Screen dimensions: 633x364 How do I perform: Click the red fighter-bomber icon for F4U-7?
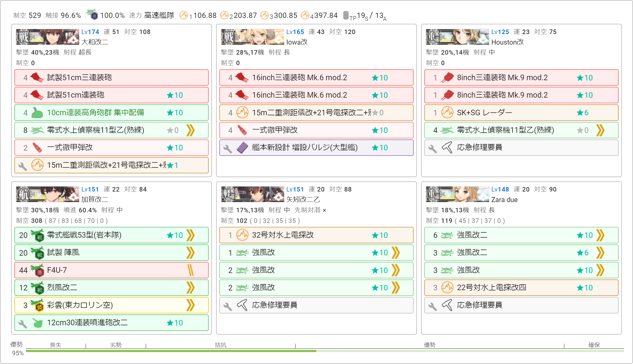[x=37, y=270]
